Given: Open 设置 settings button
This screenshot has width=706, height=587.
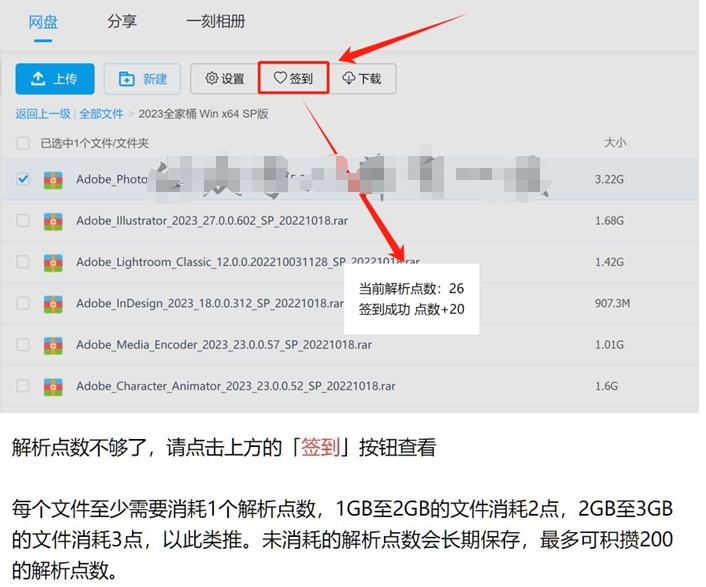Looking at the screenshot, I should pyautogui.click(x=224, y=79).
